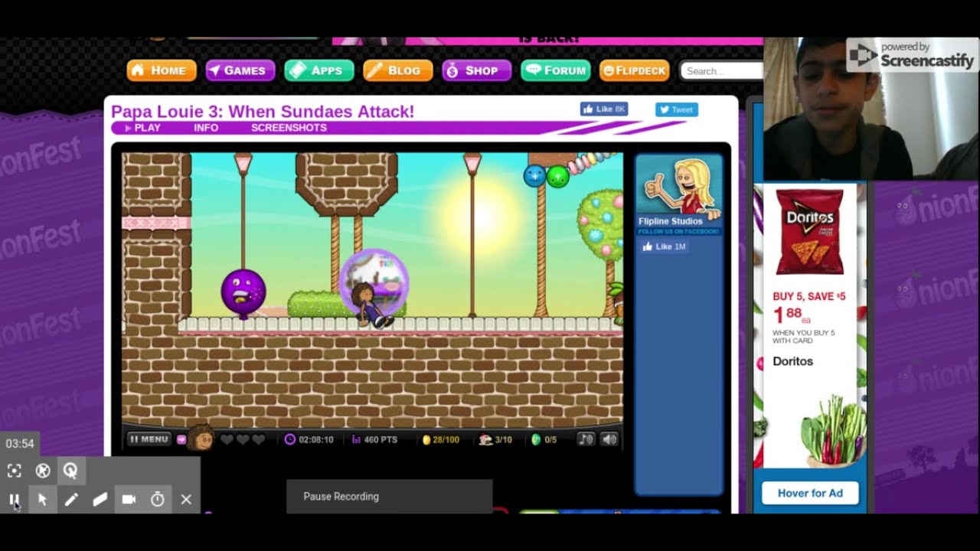Click the purple sundae monster in game
This screenshot has width=980, height=551.
point(243,293)
